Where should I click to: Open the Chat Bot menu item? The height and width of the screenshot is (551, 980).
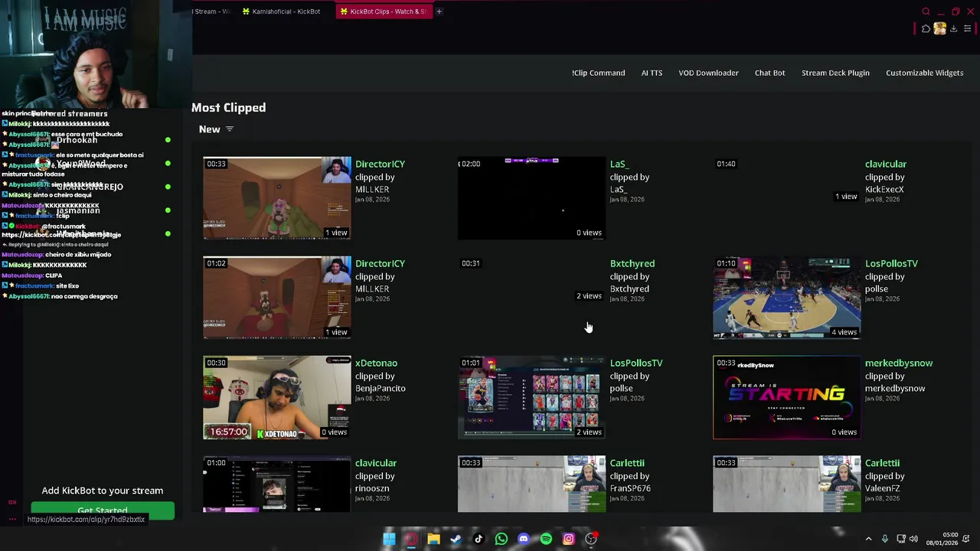769,73
